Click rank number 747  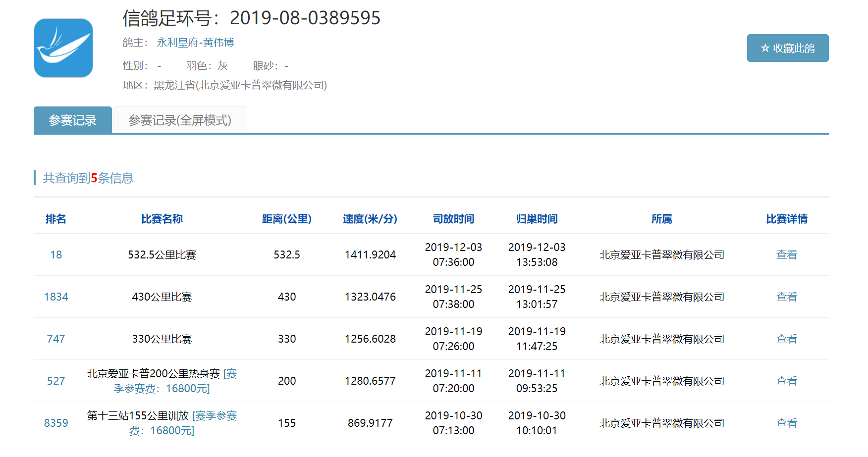tap(56, 339)
